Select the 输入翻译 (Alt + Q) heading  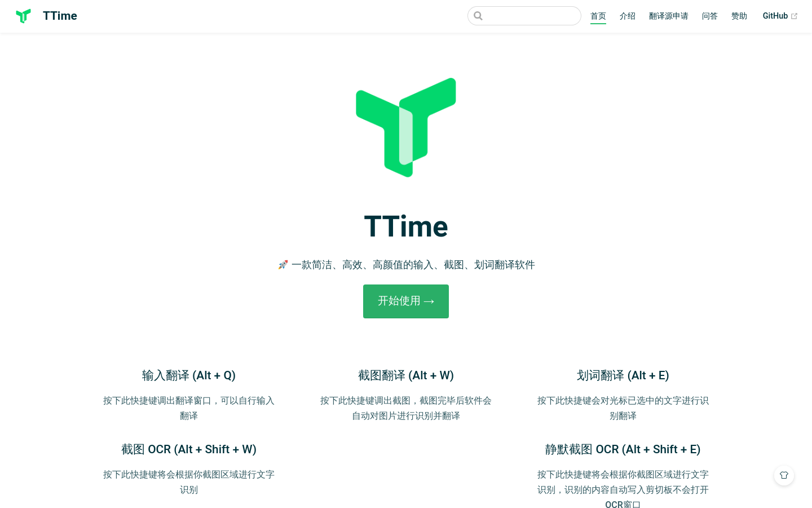point(189,375)
